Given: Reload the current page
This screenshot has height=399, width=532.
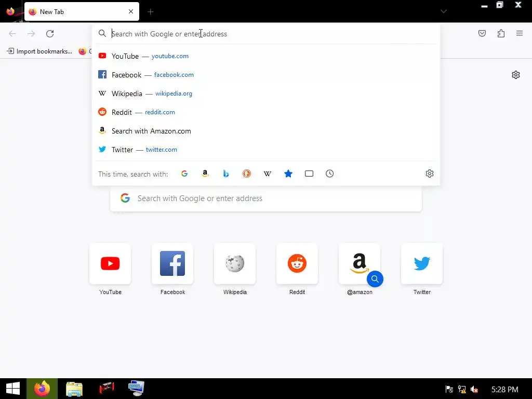Looking at the screenshot, I should click(x=50, y=34).
